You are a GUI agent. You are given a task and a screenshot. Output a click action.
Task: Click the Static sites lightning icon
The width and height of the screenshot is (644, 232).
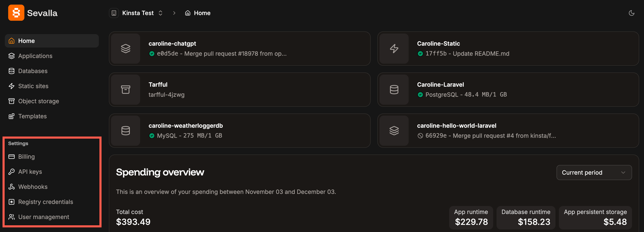click(x=12, y=86)
